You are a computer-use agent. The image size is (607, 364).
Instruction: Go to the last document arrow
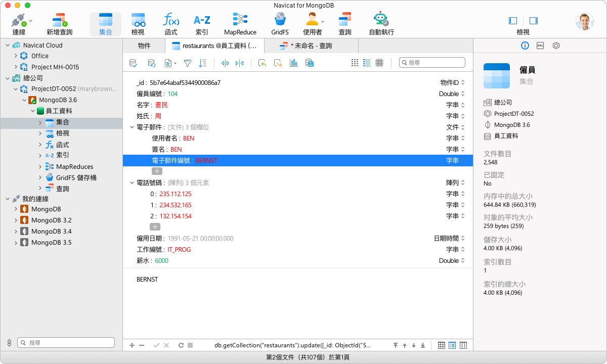[423, 345]
